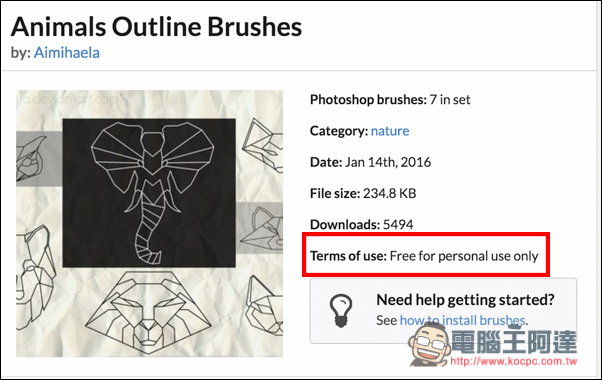Click the Date Jan 14th, 2016 text

(370, 162)
